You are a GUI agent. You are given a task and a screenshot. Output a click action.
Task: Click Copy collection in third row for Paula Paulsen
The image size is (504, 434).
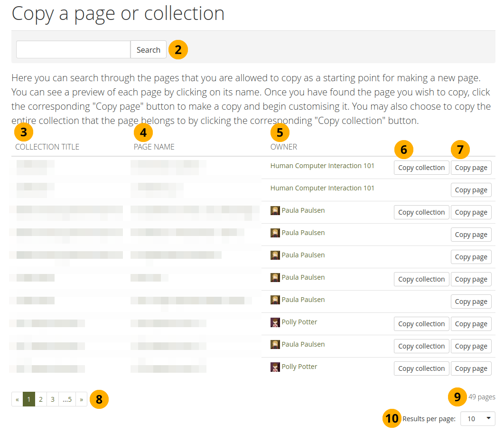click(x=421, y=212)
